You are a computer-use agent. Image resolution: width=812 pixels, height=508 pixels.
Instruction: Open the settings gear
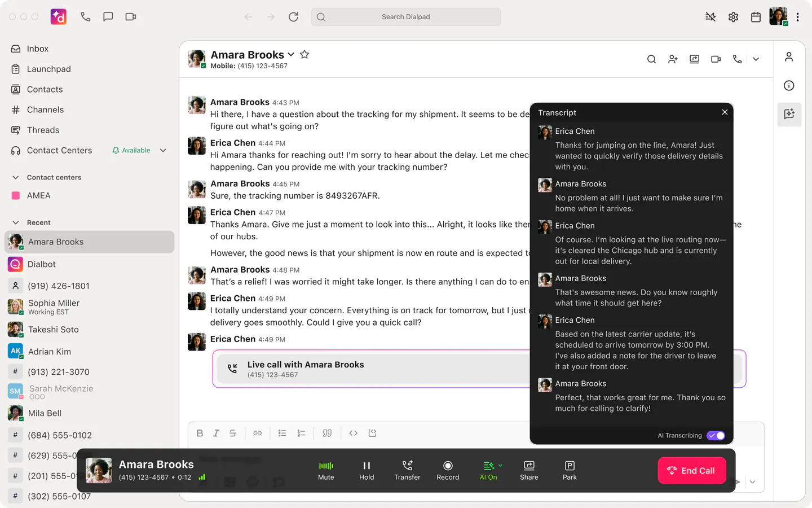tap(733, 17)
